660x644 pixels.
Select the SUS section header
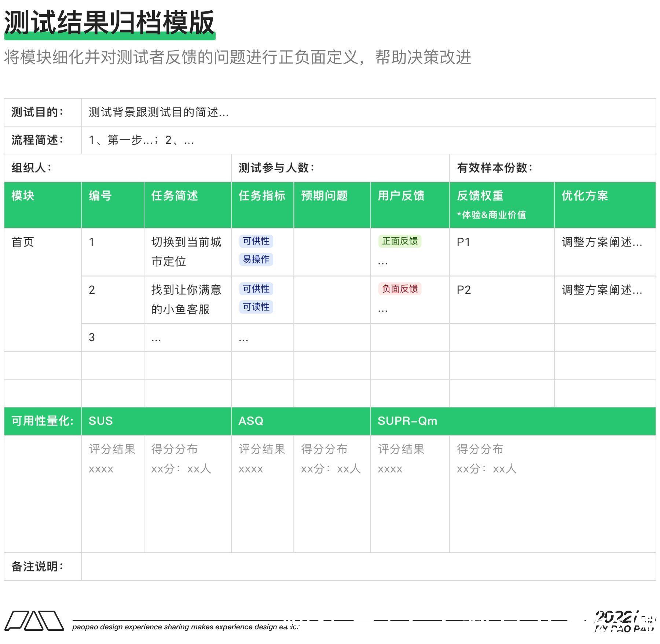point(156,421)
